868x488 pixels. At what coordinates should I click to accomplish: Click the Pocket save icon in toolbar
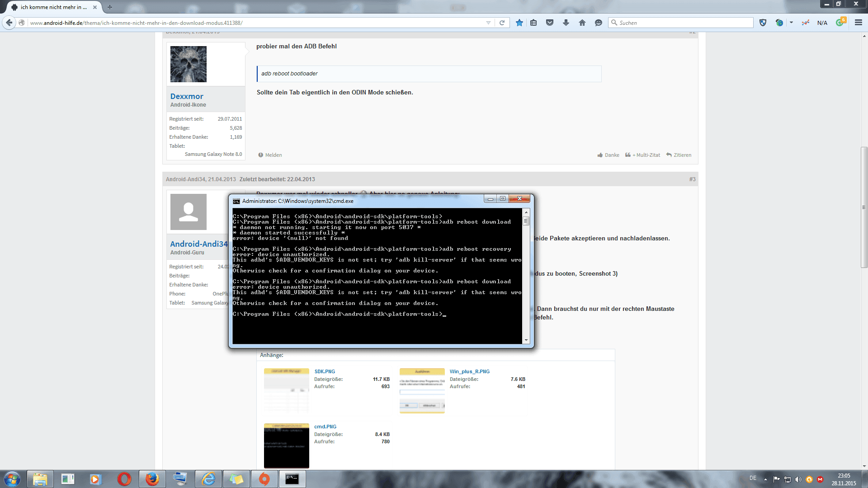coord(550,23)
